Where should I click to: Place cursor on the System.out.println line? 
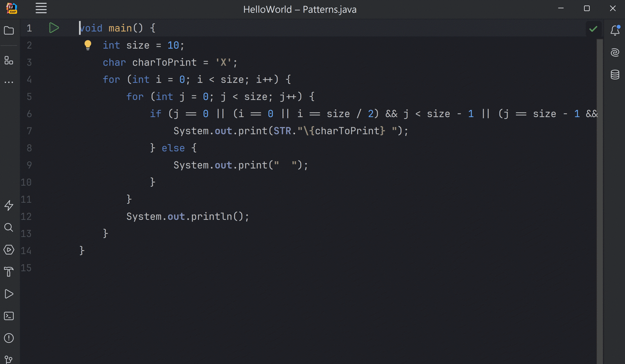click(188, 217)
